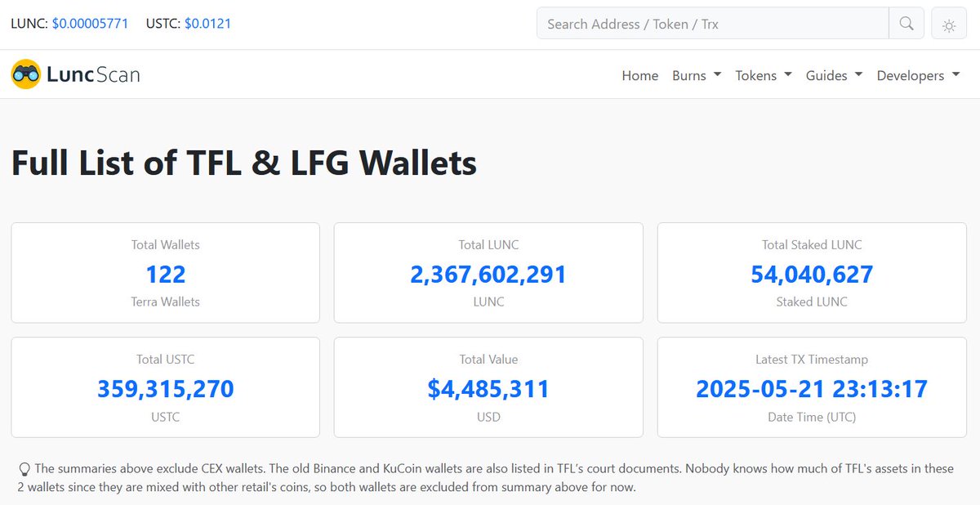Click the "Terra Wallets" label

pyautogui.click(x=166, y=302)
